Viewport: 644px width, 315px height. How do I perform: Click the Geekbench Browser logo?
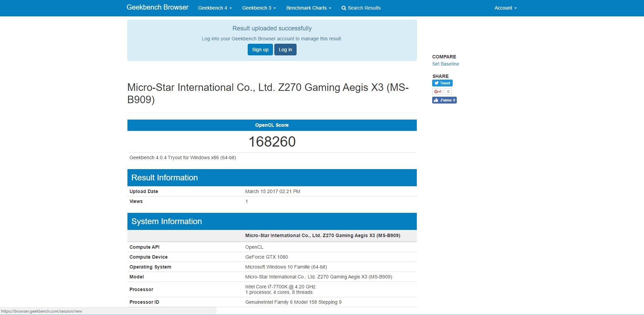pyautogui.click(x=157, y=8)
